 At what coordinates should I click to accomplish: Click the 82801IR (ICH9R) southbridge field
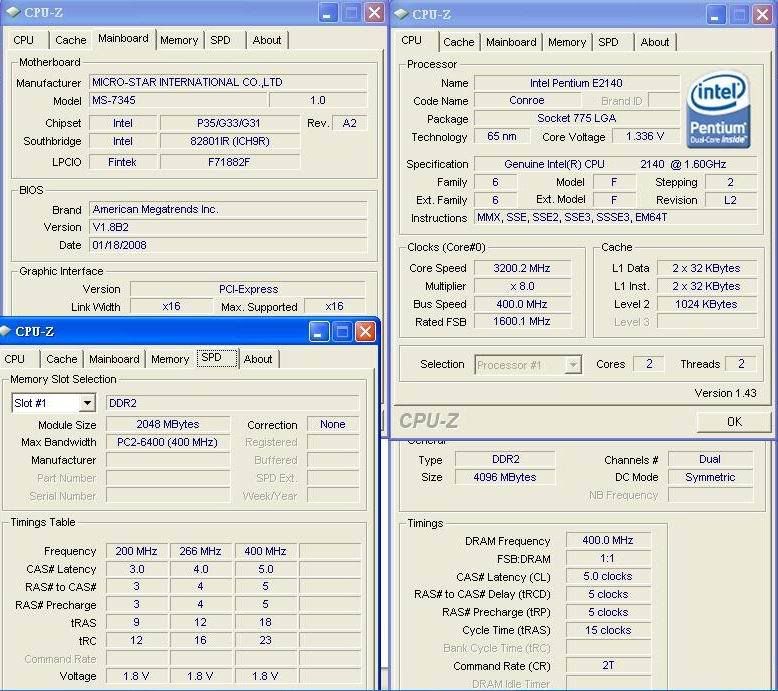click(x=229, y=141)
